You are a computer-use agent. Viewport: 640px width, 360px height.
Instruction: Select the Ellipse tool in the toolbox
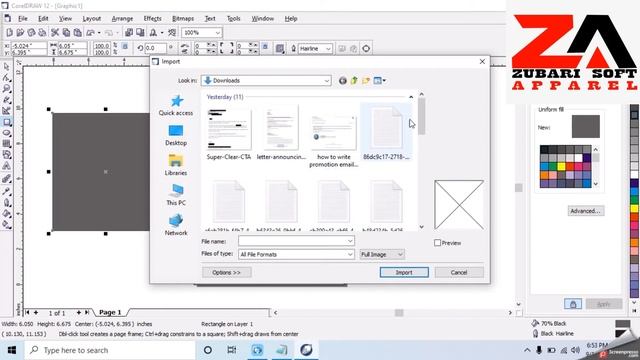pos(7,133)
